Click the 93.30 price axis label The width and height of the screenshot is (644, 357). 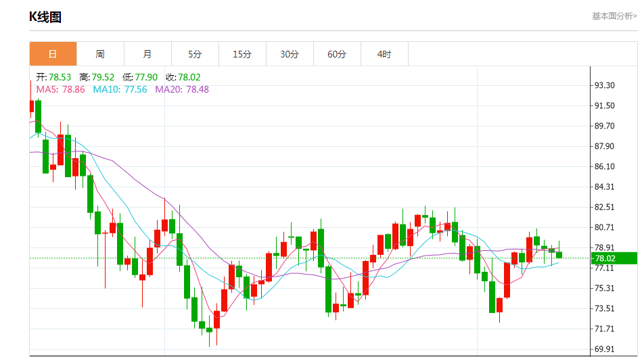pyautogui.click(x=604, y=85)
